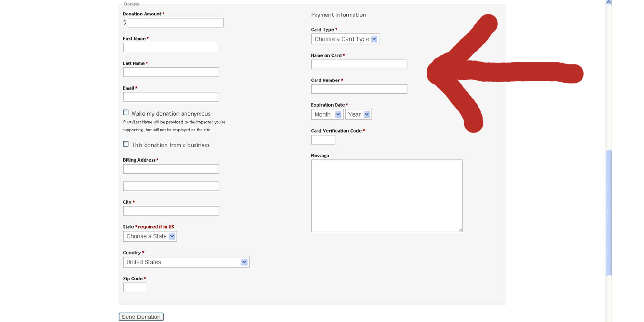This screenshot has height=322, width=644.
Task: Check Make my donation anonymous
Action: click(126, 113)
